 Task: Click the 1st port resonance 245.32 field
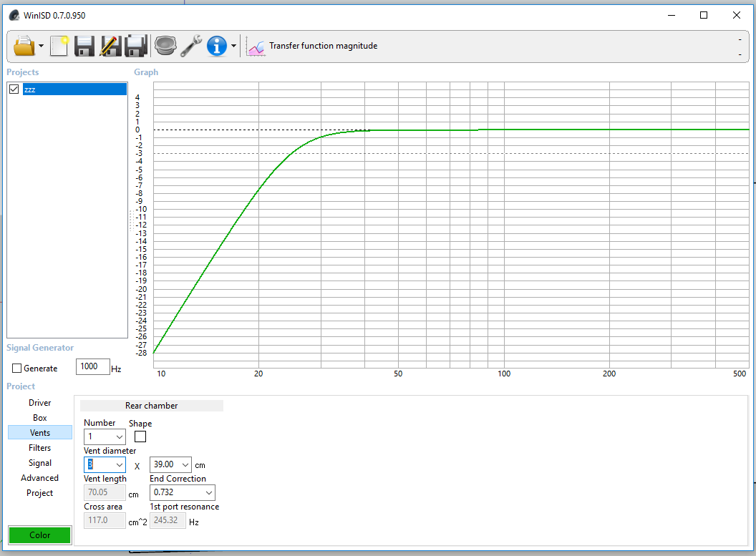point(168,520)
